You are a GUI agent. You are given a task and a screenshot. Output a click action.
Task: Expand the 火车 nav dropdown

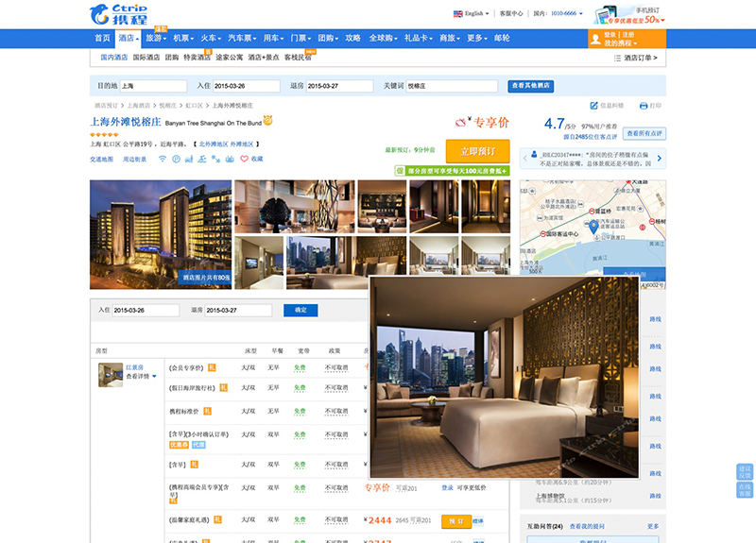(x=211, y=38)
